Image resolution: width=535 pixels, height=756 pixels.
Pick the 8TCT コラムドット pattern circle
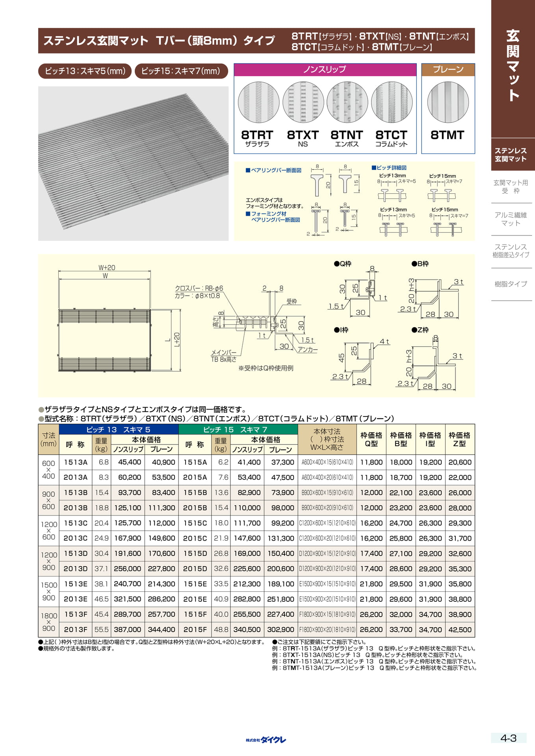[x=392, y=102]
